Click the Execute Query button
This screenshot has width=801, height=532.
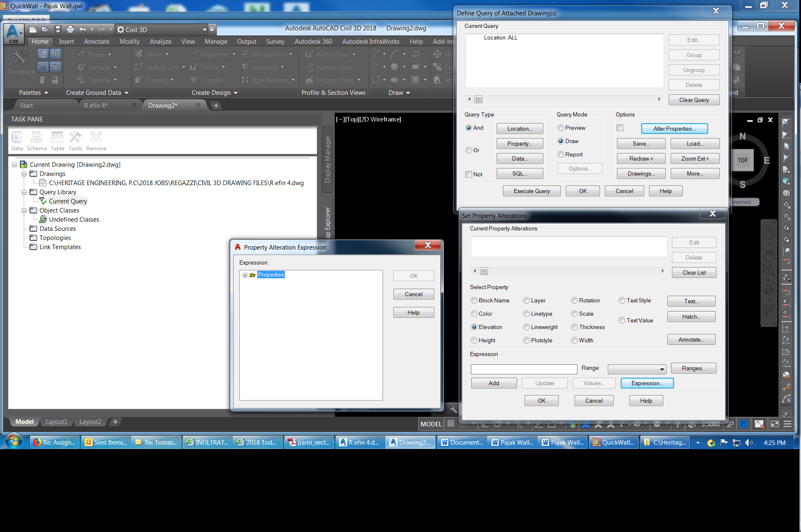coord(532,191)
